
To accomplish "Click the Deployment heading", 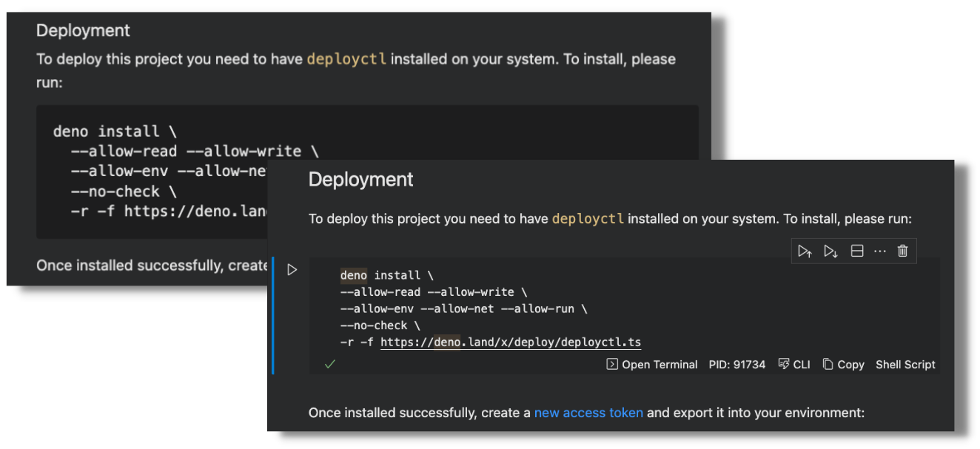I will pos(360,179).
